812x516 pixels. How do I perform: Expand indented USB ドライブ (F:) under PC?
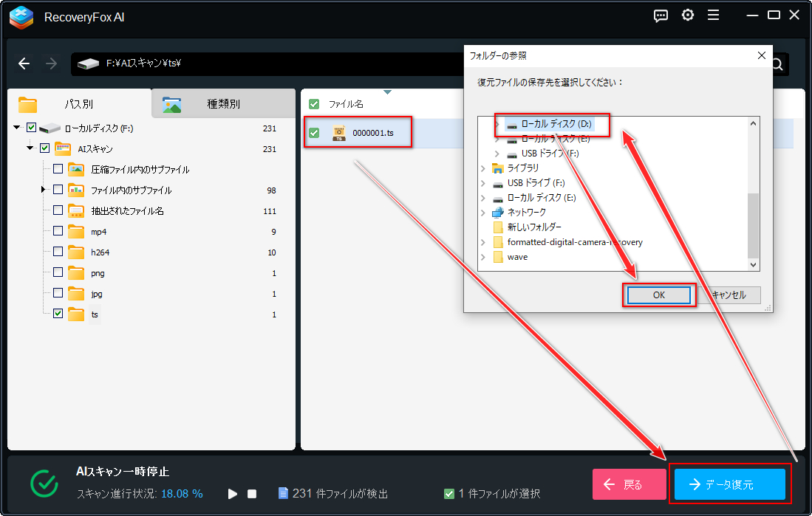pos(497,154)
